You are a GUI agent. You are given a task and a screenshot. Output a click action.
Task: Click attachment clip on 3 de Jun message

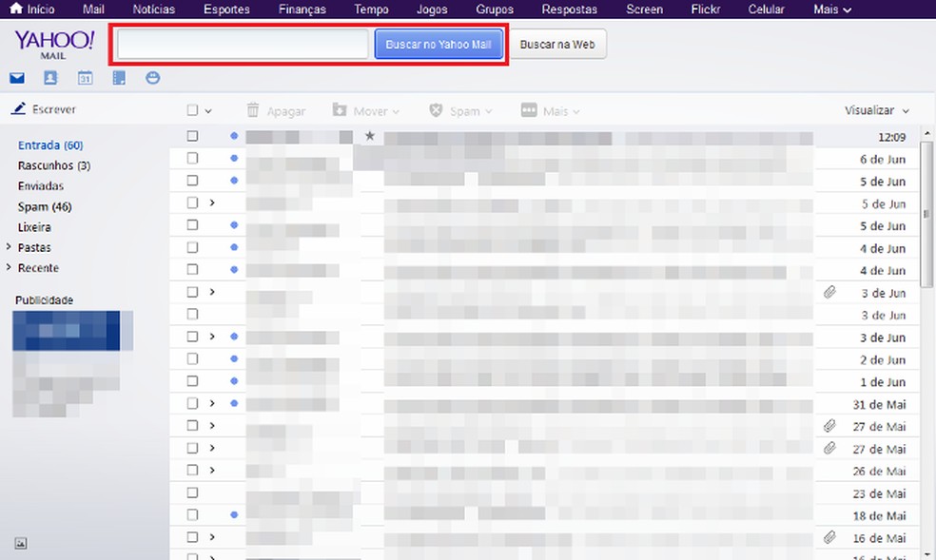[x=829, y=292]
